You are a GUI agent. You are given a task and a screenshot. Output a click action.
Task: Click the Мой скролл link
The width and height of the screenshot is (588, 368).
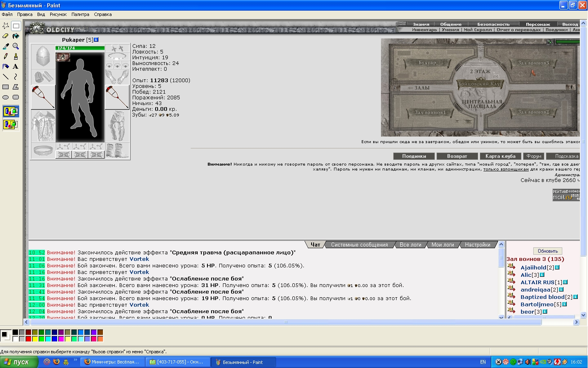click(478, 30)
